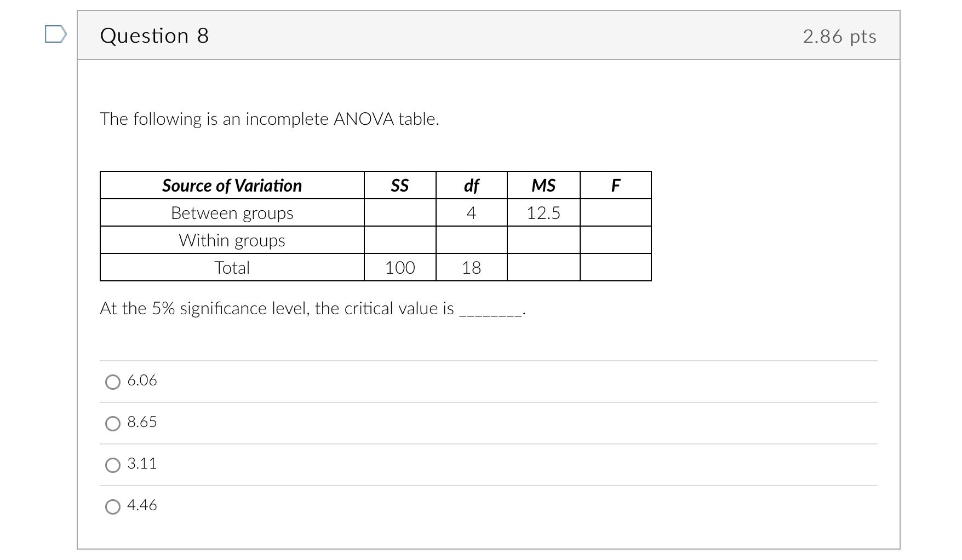The image size is (962, 560).
Task: Click the answer label 3.11
Action: (x=142, y=463)
